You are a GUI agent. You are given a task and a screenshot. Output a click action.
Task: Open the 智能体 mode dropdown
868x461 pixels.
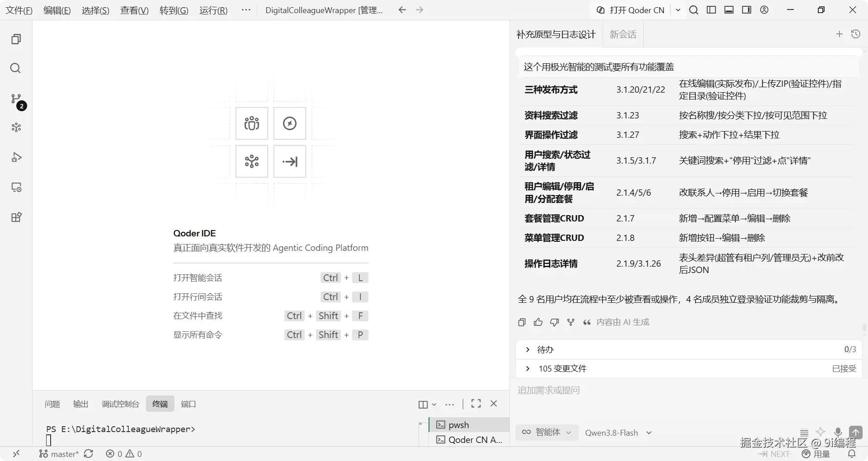[547, 433]
